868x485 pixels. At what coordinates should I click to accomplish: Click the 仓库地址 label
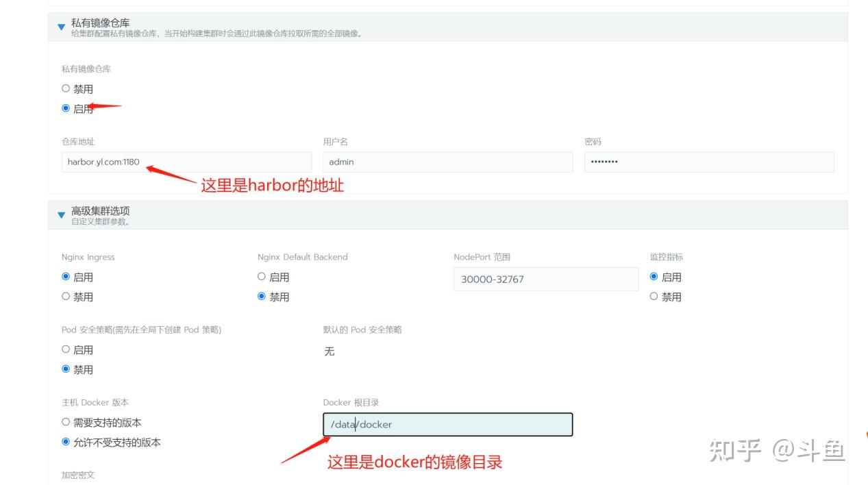78,142
